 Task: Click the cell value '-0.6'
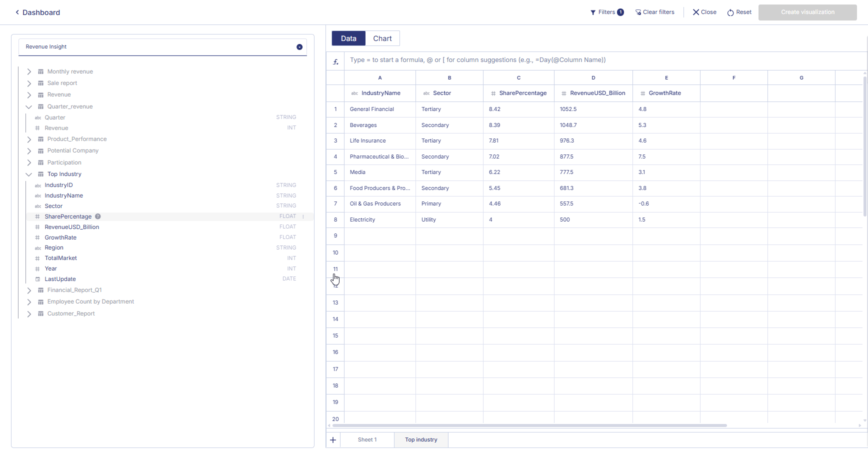(666, 204)
